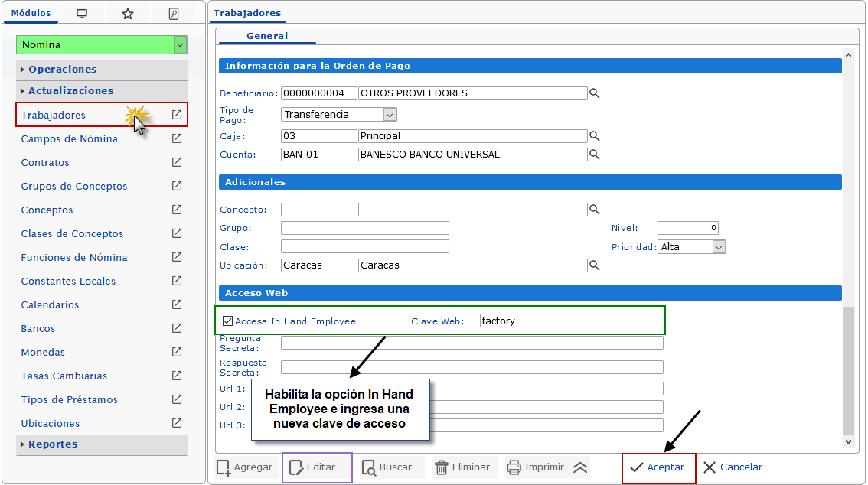The width and height of the screenshot is (868, 485).
Task: Open Contratos in new window icon
Action: click(177, 162)
